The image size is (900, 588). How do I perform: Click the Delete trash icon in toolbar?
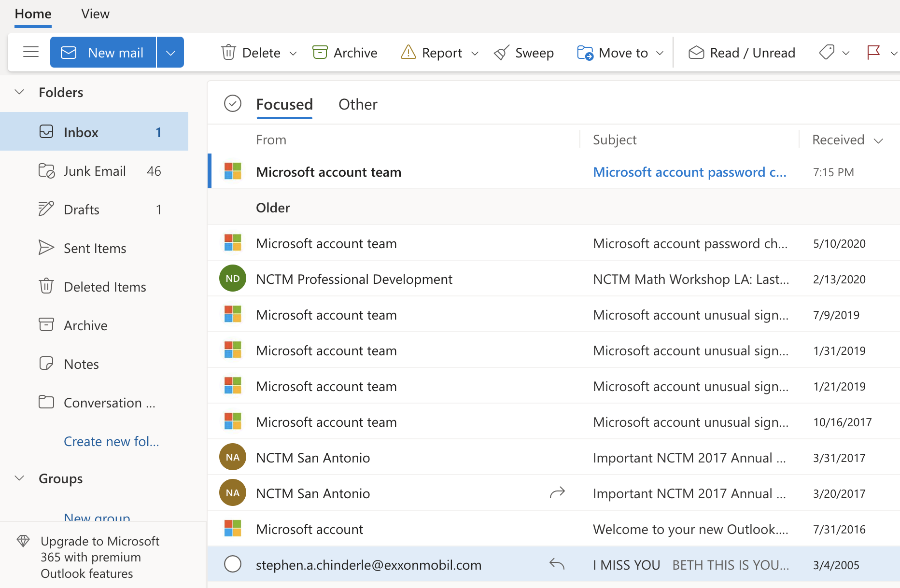pyautogui.click(x=228, y=52)
